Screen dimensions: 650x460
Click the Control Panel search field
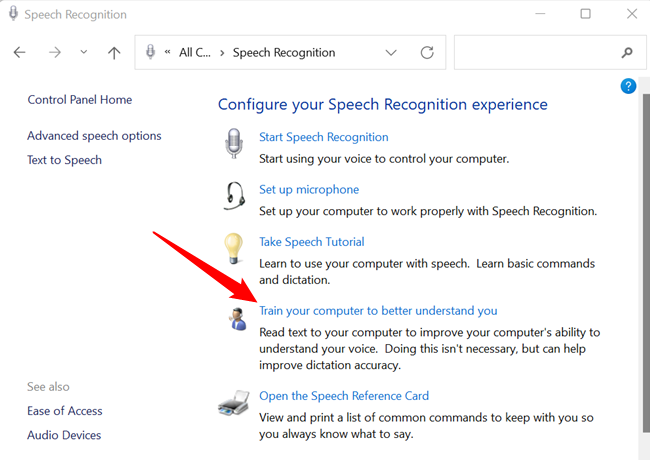[535, 53]
